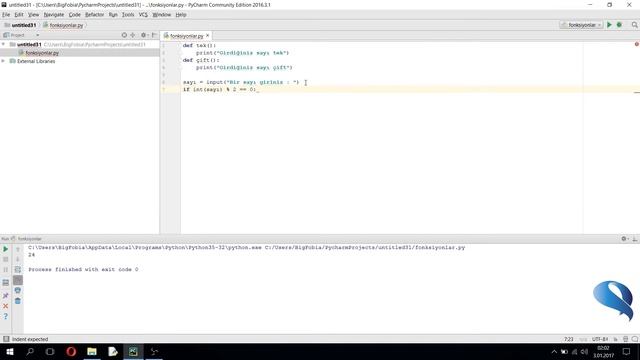Screen dimensions: 640x360
Task: Open the Window menu
Action: tap(161, 15)
